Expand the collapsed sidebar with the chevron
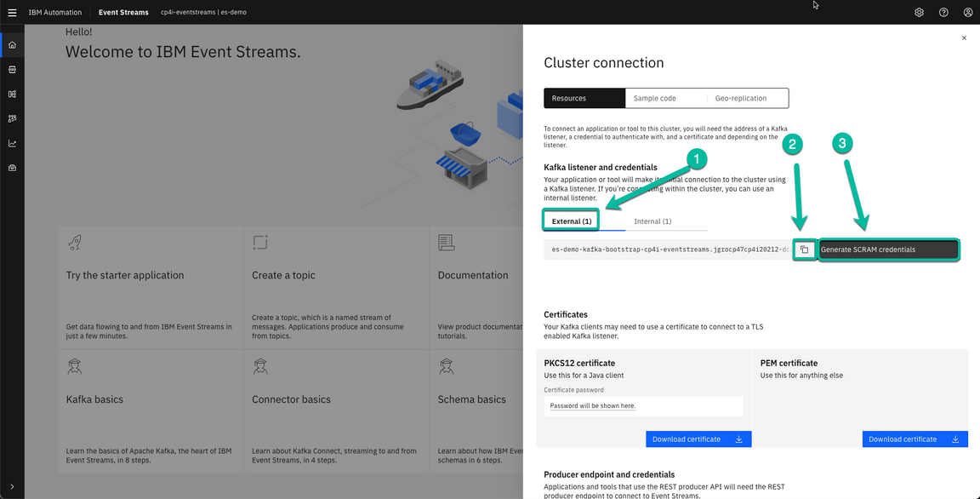Image resolution: width=980 pixels, height=499 pixels. point(12,488)
